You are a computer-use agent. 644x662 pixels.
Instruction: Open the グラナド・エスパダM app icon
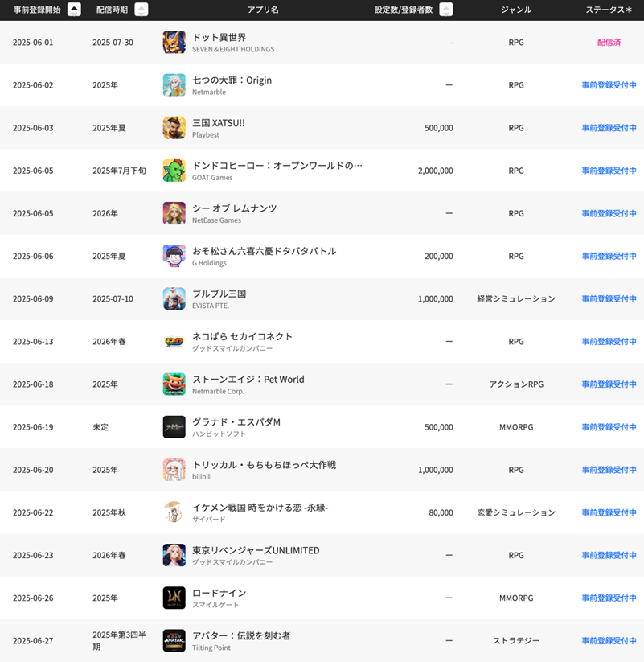point(174,427)
